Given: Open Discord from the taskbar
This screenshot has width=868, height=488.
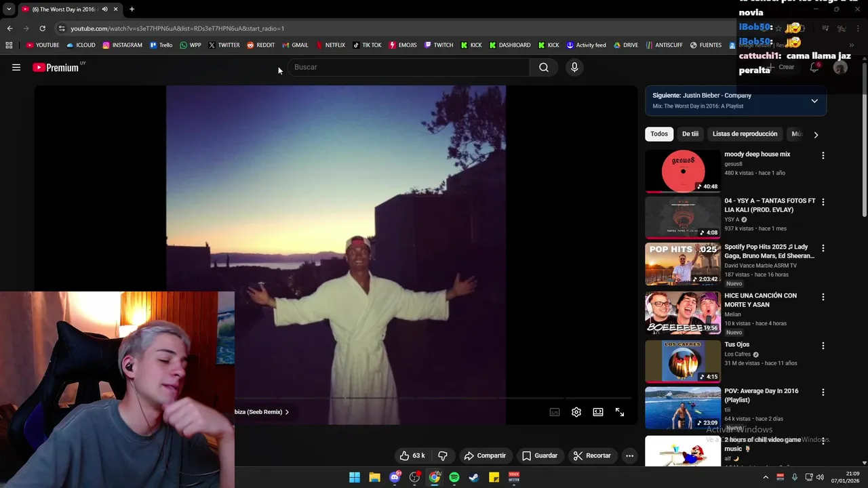Looking at the screenshot, I should [x=395, y=477].
